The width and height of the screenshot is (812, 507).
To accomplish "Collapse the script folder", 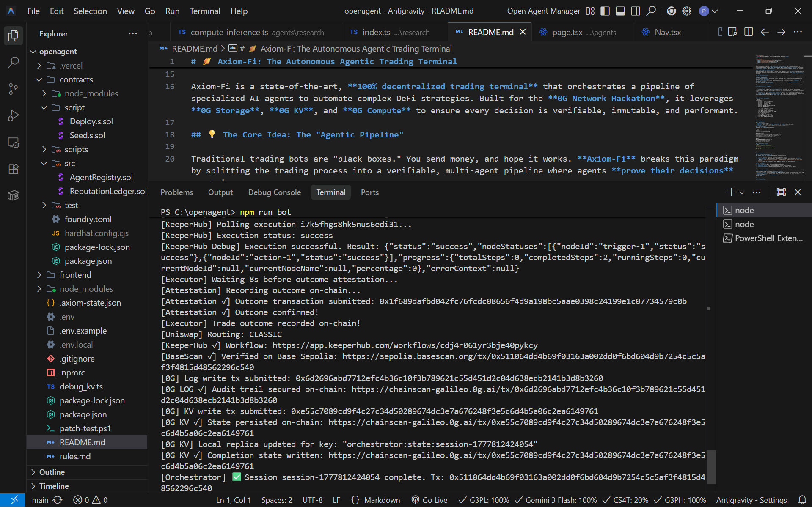I will tap(44, 107).
